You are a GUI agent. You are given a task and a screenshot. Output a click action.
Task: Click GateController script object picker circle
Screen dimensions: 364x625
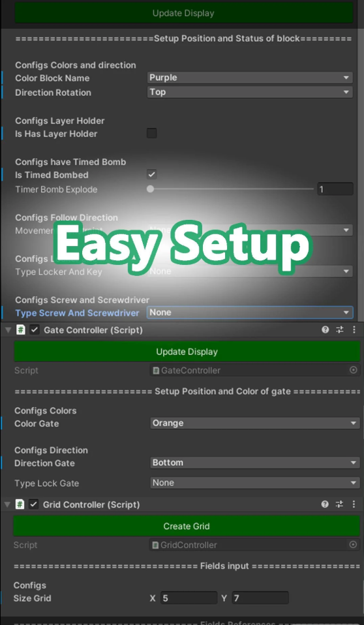pyautogui.click(x=353, y=371)
